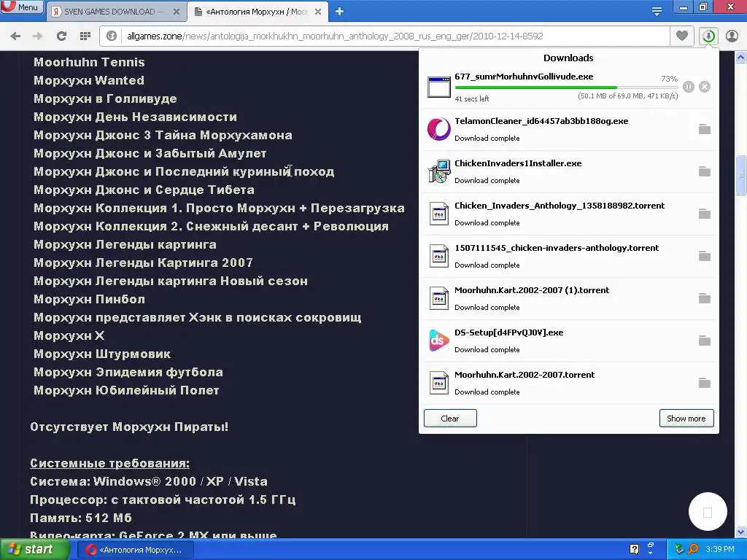The width and height of the screenshot is (747, 560).
Task: Click the text Морхухн Пинбол
Action: [x=89, y=299]
